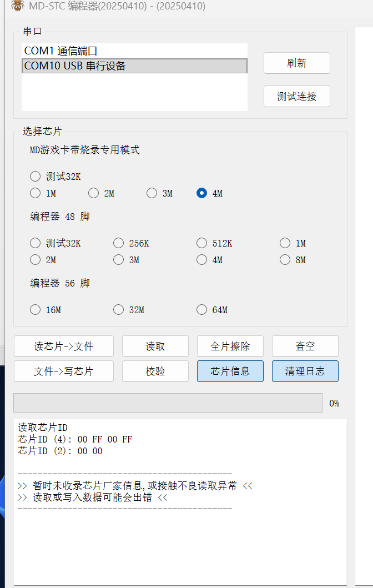选择MD模式下的 1M 容量
This screenshot has height=588, width=373.
[35, 193]
